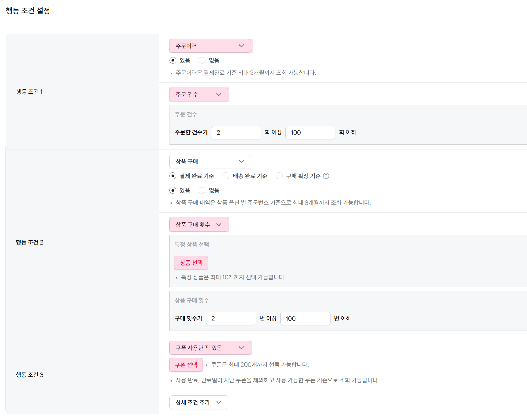
Task: Click the maximum 주문 건수 input showing 100
Action: coord(310,132)
